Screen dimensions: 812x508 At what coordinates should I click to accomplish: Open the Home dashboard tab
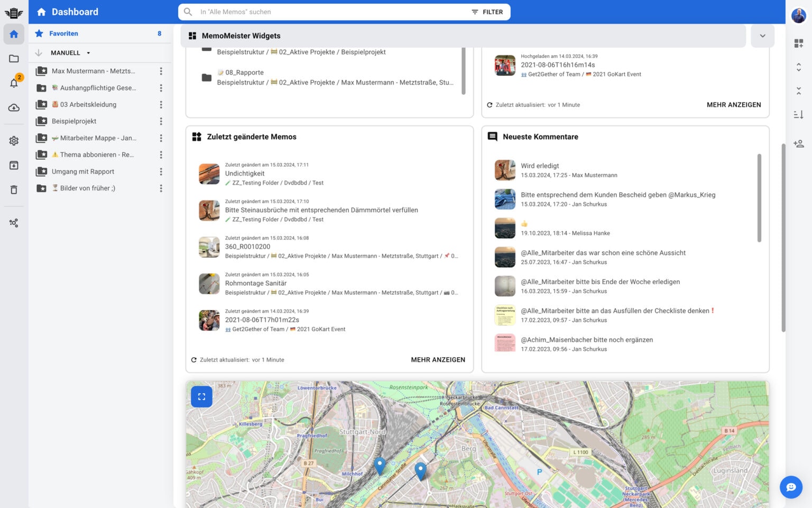14,34
